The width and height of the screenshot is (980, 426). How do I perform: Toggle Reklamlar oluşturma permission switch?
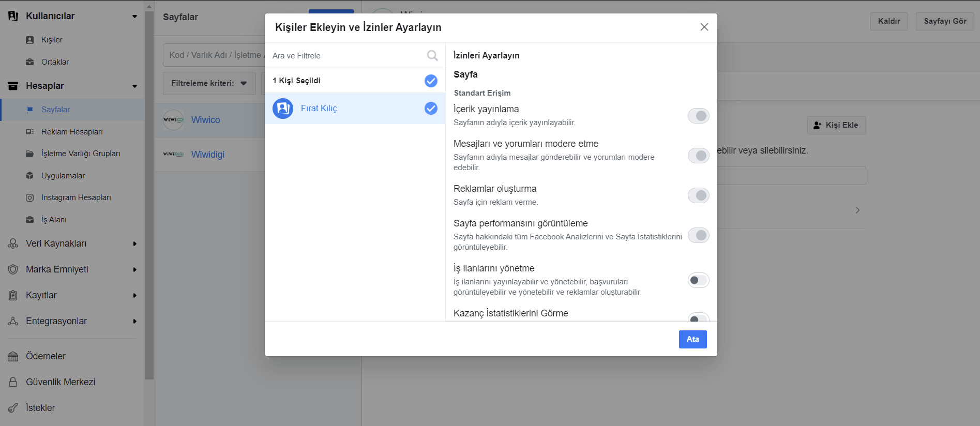tap(698, 195)
